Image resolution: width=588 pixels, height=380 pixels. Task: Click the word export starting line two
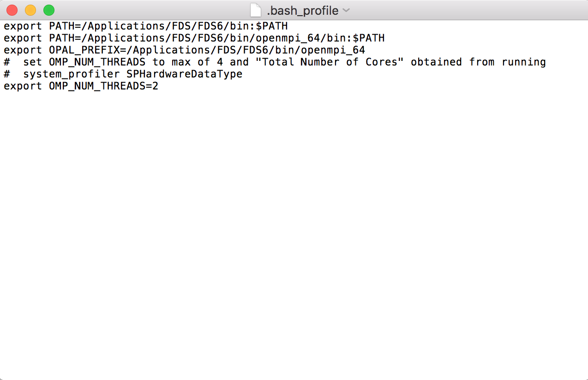point(22,38)
